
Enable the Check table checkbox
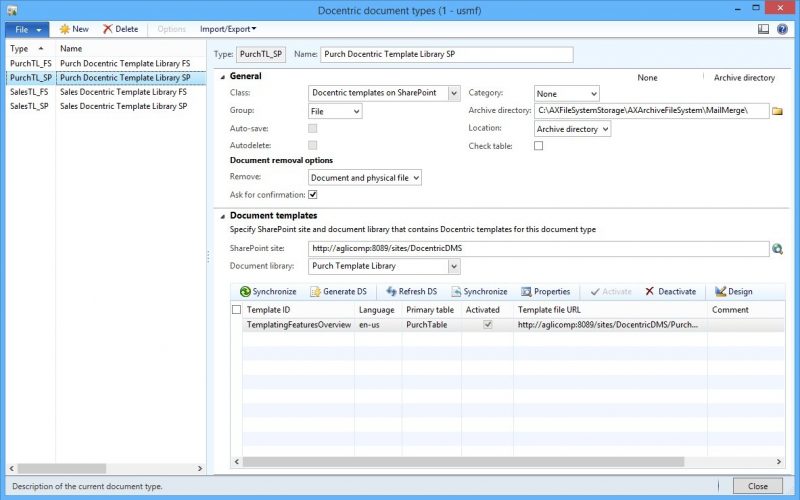click(x=538, y=145)
